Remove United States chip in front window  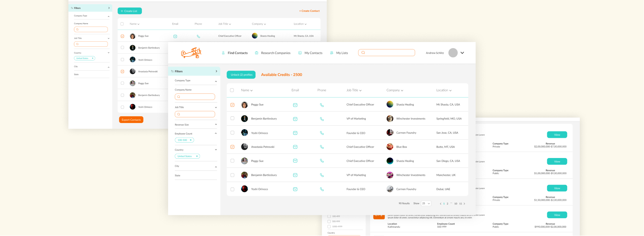tap(197, 156)
